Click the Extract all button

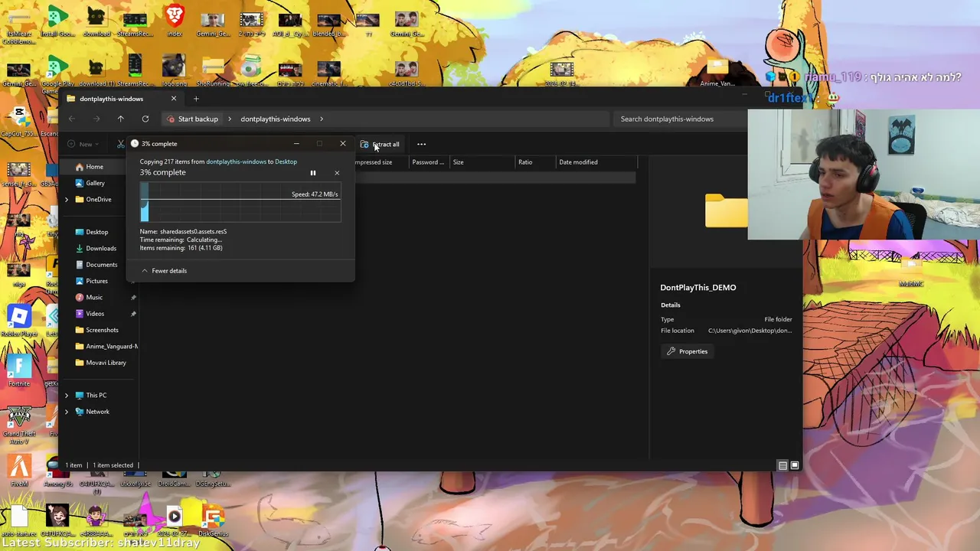[x=380, y=144]
